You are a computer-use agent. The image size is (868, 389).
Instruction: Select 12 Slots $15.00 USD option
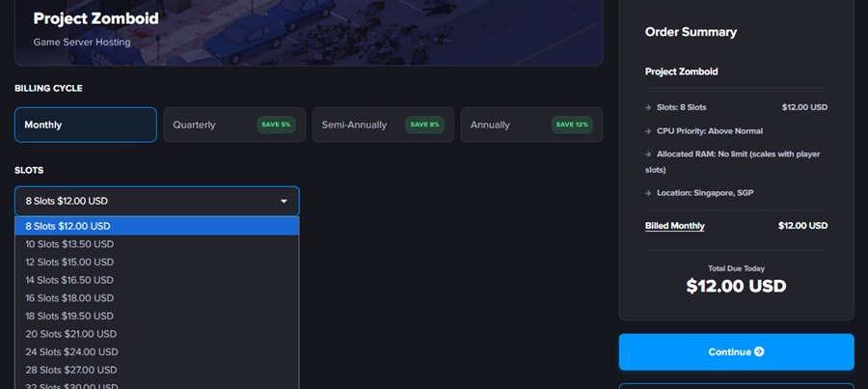click(x=156, y=263)
